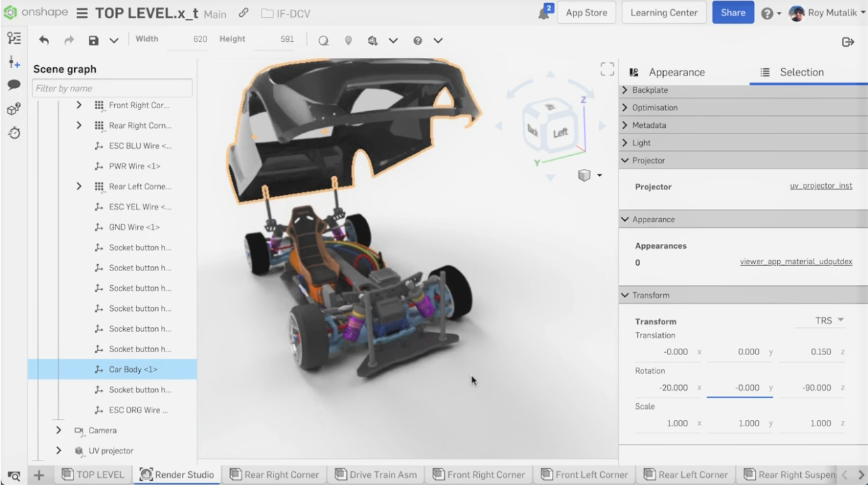Open the document hamburger menu

point(80,13)
